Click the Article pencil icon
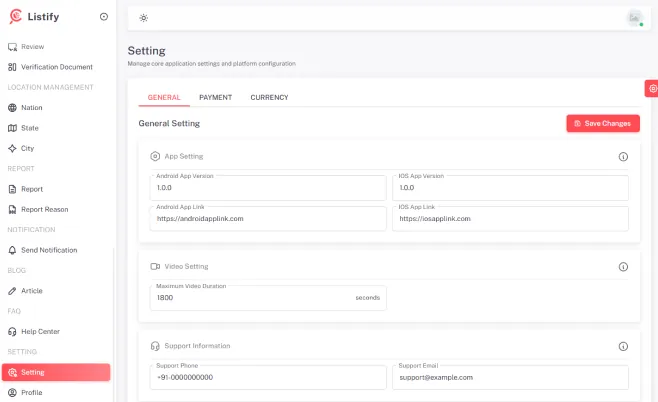 pyautogui.click(x=12, y=291)
